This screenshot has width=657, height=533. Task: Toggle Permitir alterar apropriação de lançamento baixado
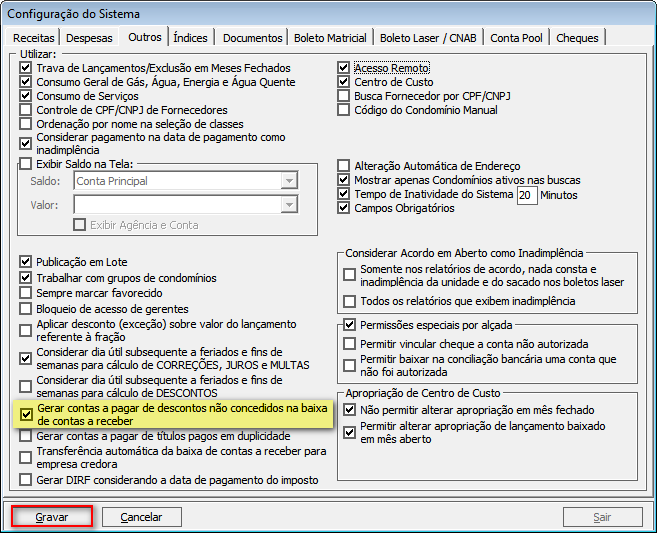click(x=349, y=432)
